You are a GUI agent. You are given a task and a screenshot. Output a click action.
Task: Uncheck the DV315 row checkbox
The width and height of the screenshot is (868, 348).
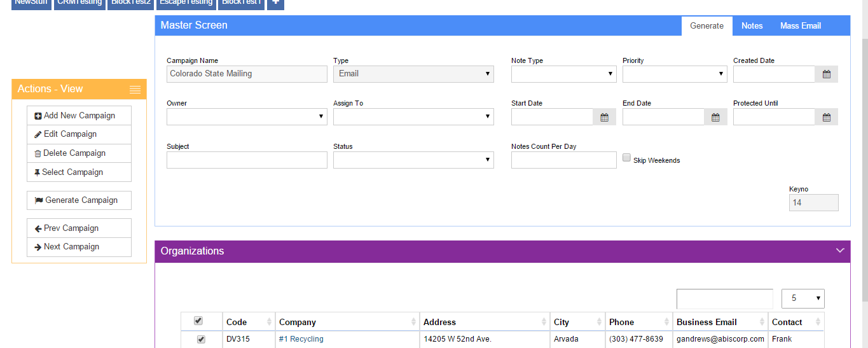201,340
